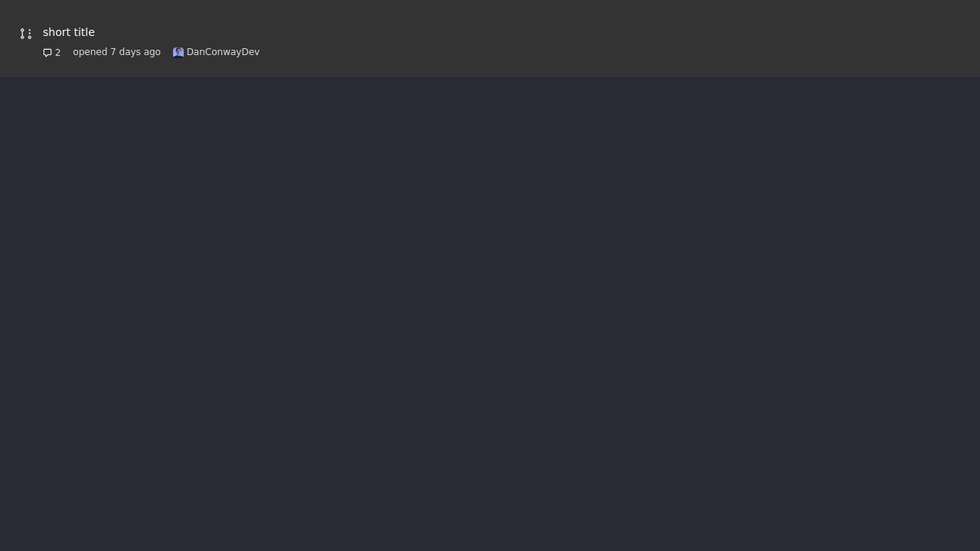Select the profile picture before DanConwayDev
980x551 pixels.
[x=178, y=52]
